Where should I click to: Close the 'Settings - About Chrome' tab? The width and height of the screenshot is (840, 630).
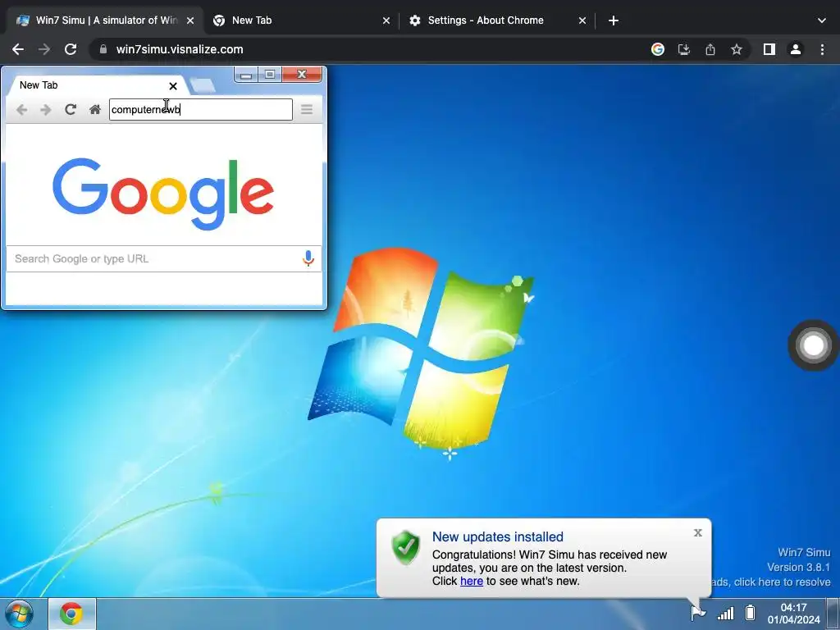coord(582,21)
